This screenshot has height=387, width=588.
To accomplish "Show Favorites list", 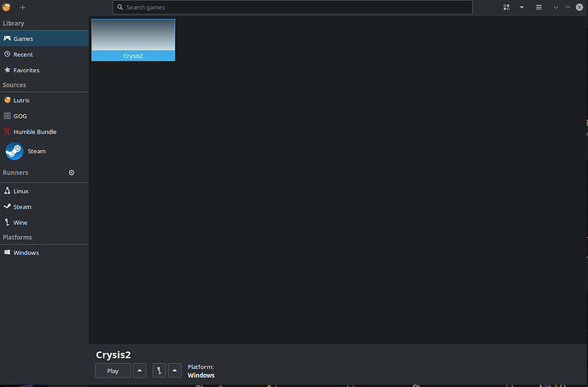I will 44,70.
